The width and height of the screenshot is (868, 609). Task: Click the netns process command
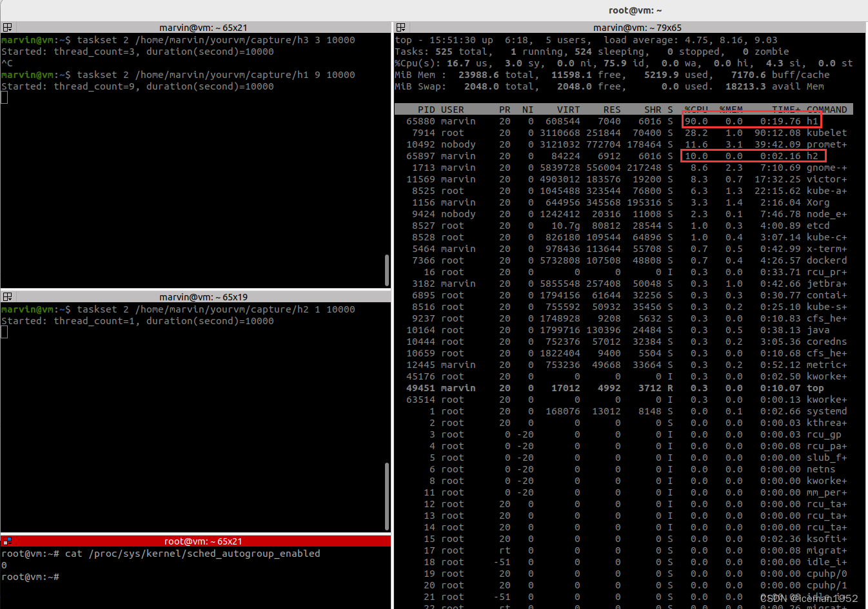point(821,469)
